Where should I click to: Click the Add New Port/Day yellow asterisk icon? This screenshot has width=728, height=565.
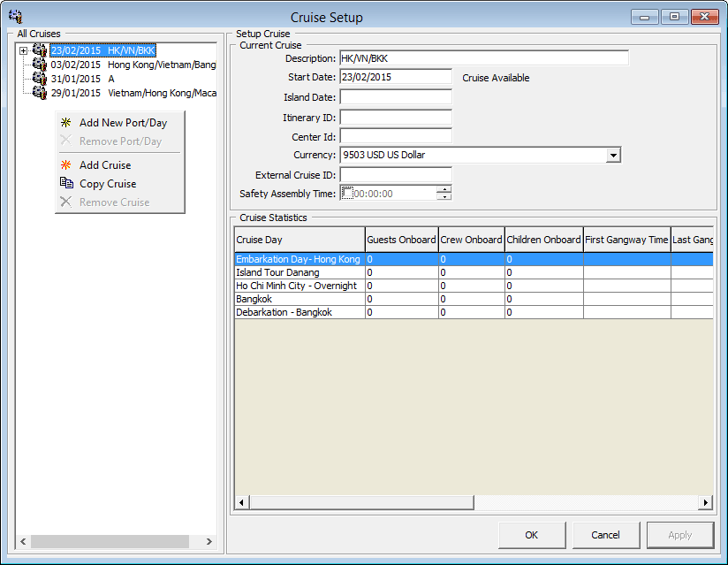coord(66,122)
